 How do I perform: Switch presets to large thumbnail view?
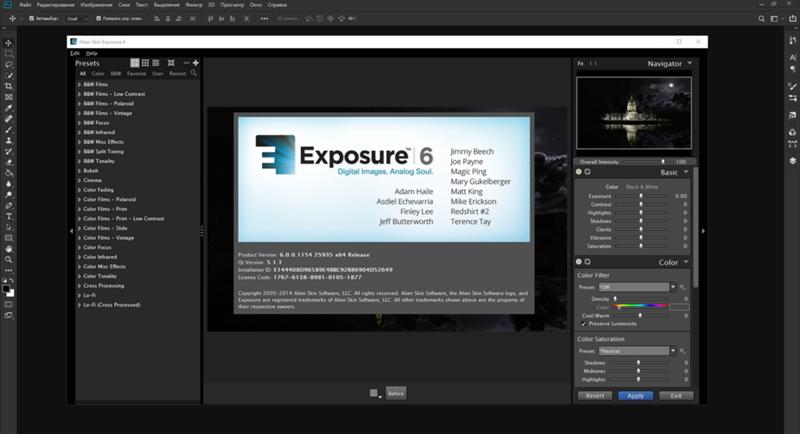point(135,63)
